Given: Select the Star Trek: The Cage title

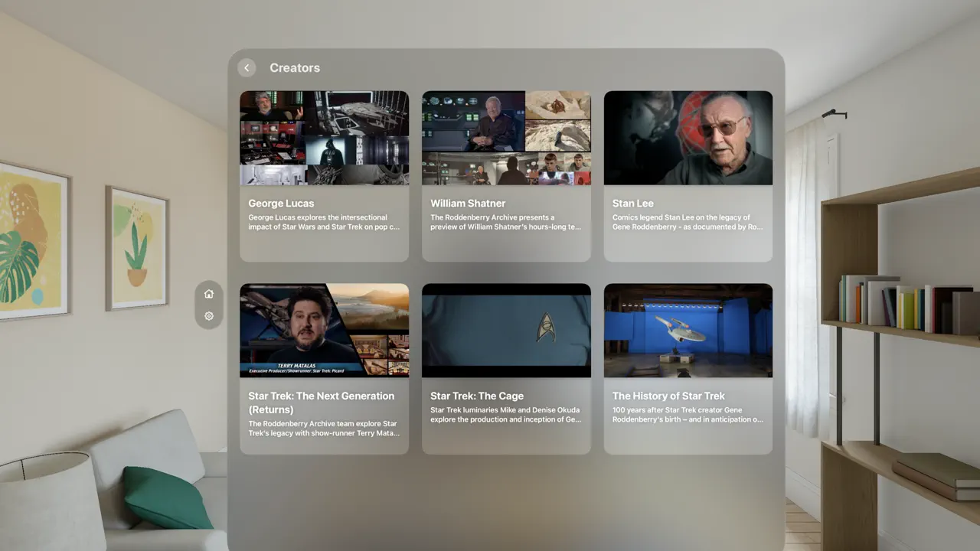Looking at the screenshot, I should (x=477, y=396).
